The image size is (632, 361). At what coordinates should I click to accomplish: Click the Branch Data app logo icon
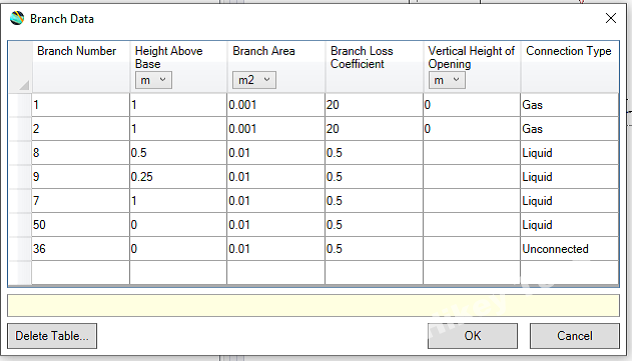pyautogui.click(x=17, y=18)
